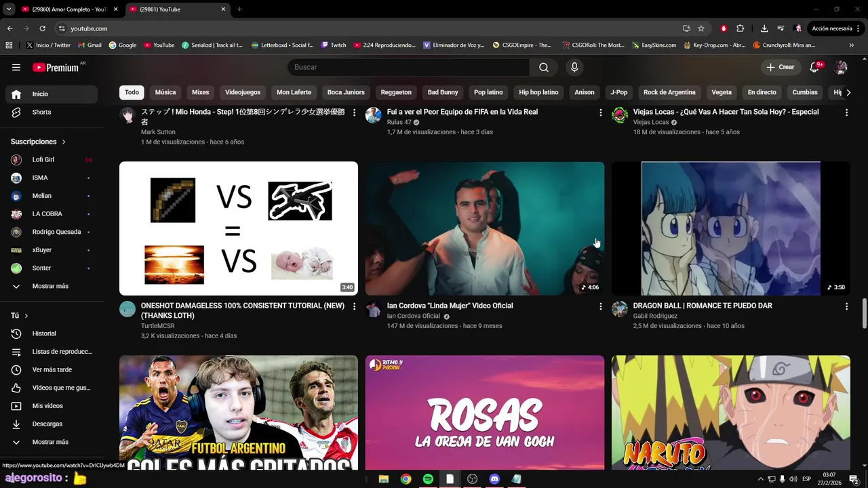Expand the Suscripciones section chevron
Image resolution: width=868 pixels, height=488 pixels.
tap(64, 142)
